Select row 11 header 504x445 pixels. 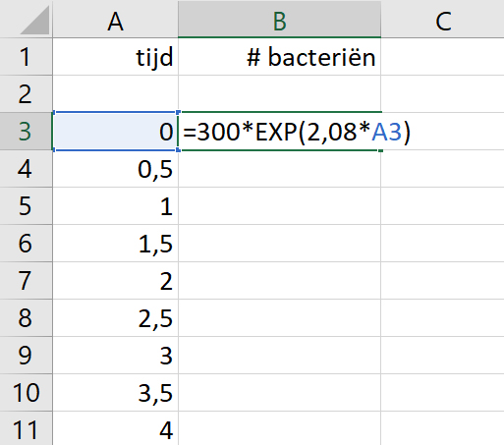(x=26, y=429)
